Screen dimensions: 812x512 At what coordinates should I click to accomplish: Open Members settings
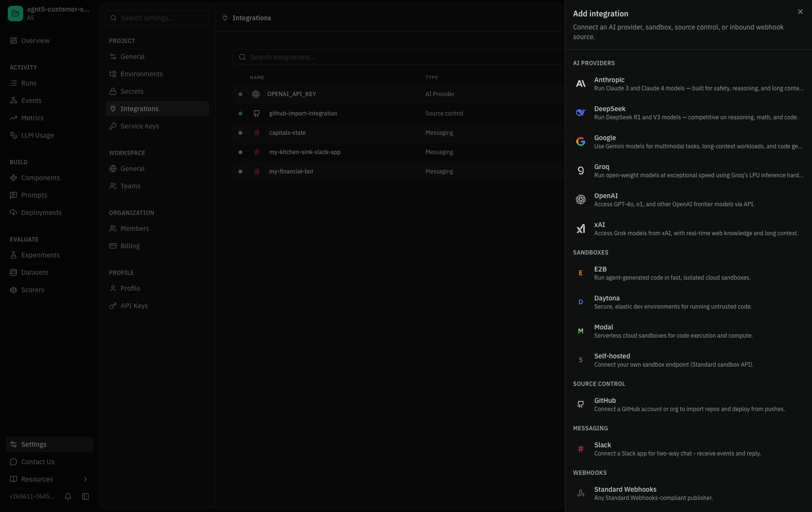[x=157, y=228]
